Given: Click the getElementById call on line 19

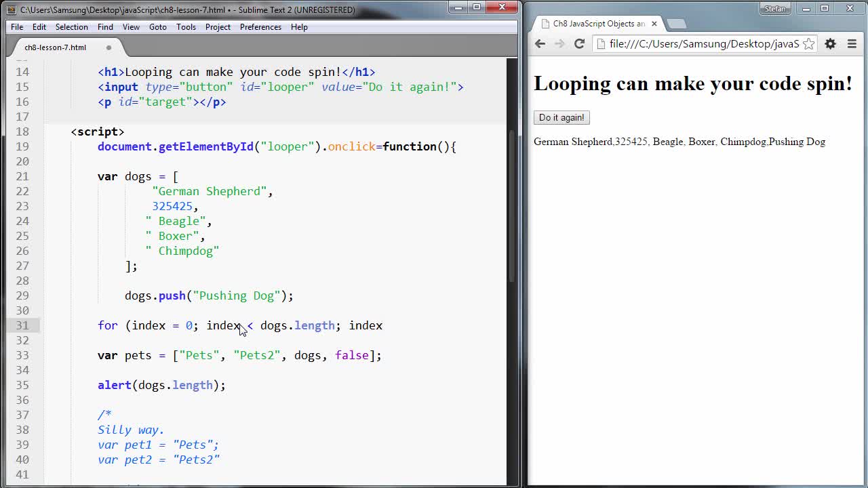Looking at the screenshot, I should [x=205, y=146].
